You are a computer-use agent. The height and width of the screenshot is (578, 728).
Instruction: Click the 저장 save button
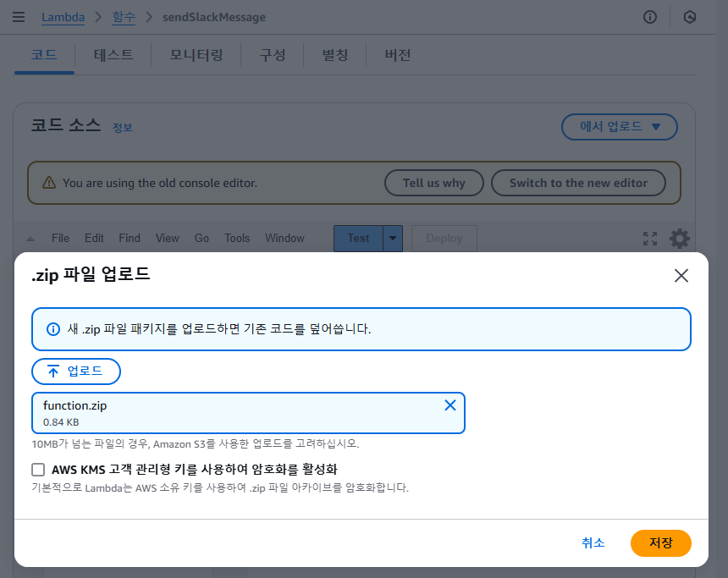660,542
